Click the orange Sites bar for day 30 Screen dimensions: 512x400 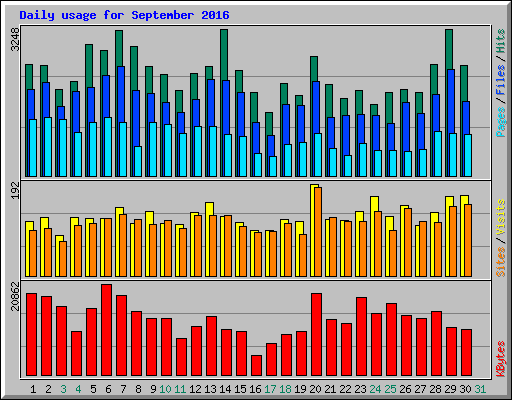coord(468,240)
